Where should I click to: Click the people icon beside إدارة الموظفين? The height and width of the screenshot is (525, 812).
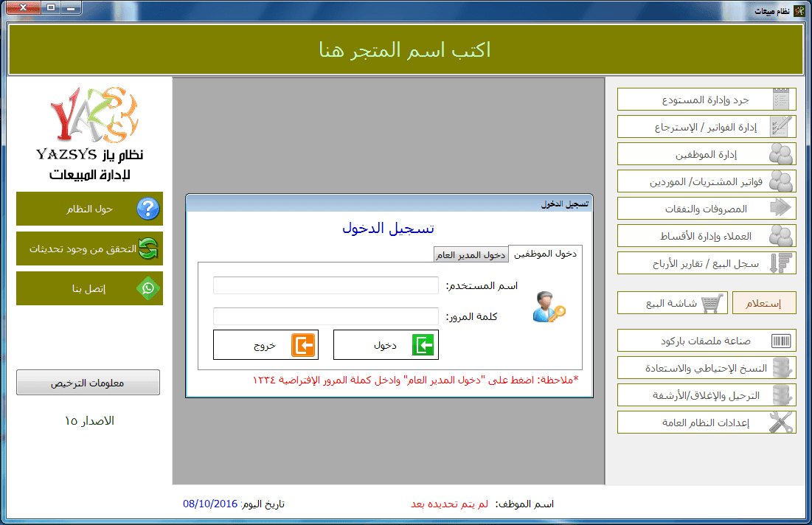[781, 154]
